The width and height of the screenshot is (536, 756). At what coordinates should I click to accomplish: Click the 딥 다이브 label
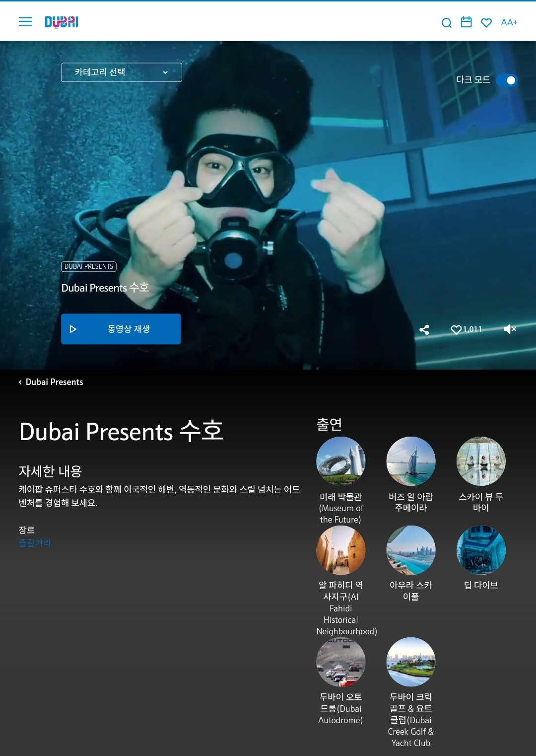(x=481, y=585)
